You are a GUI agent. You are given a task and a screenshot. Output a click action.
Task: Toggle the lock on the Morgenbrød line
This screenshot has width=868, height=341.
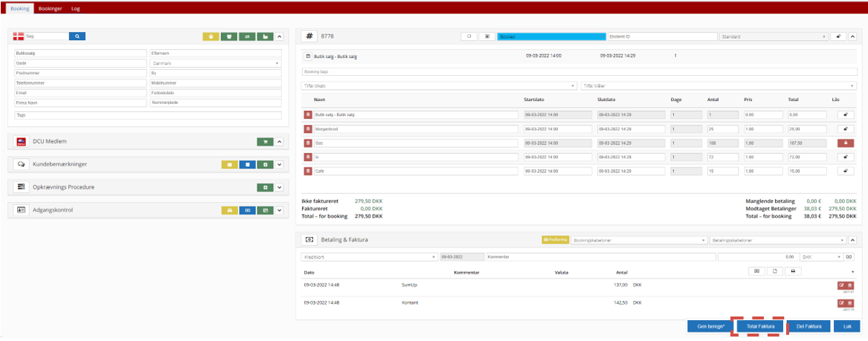845,129
